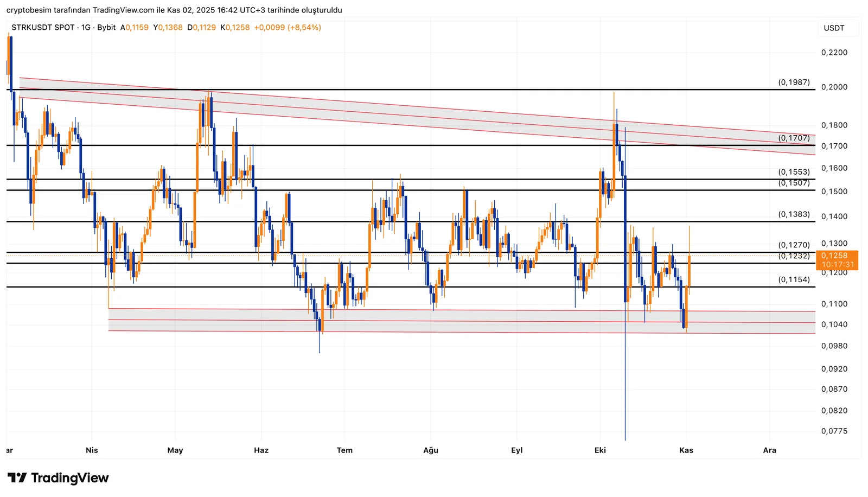This screenshot has height=497, width=868.
Task: Click the 0,2200 price axis value
Action: (834, 53)
